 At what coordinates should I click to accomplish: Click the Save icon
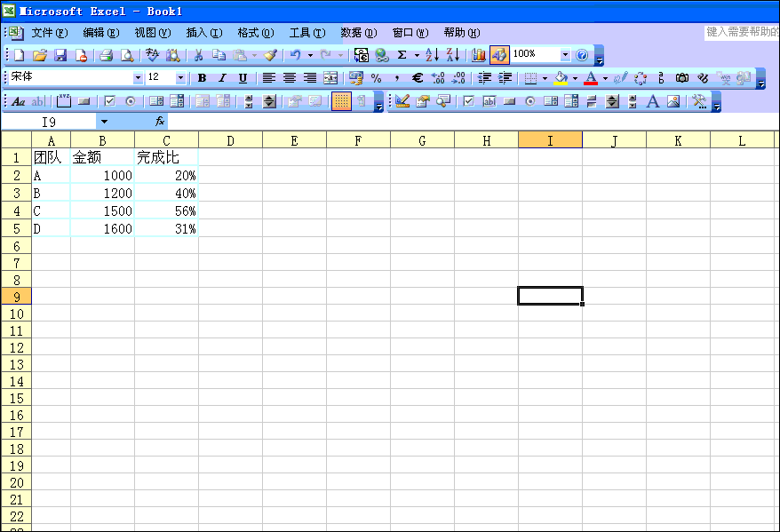(x=60, y=54)
